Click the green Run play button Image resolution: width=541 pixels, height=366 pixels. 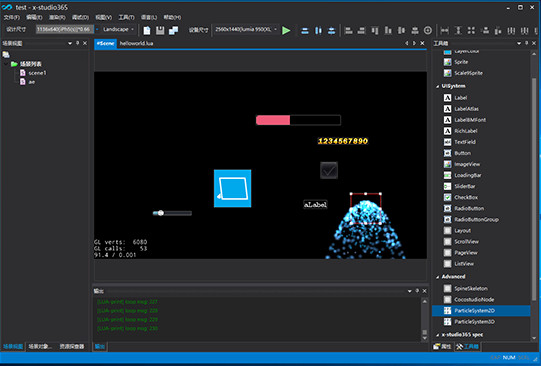click(286, 30)
